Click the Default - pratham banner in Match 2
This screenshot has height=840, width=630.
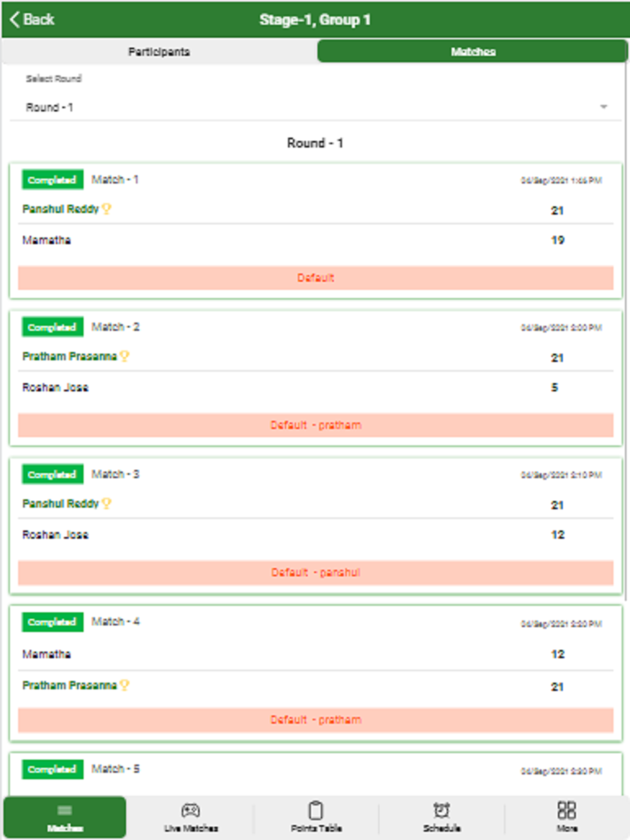(316, 425)
